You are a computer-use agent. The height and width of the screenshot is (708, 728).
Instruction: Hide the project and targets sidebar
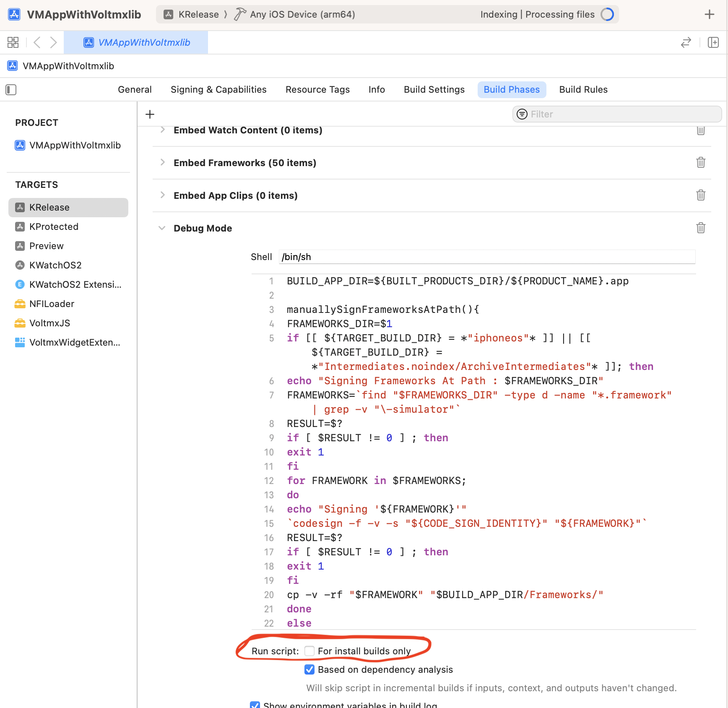point(11,90)
